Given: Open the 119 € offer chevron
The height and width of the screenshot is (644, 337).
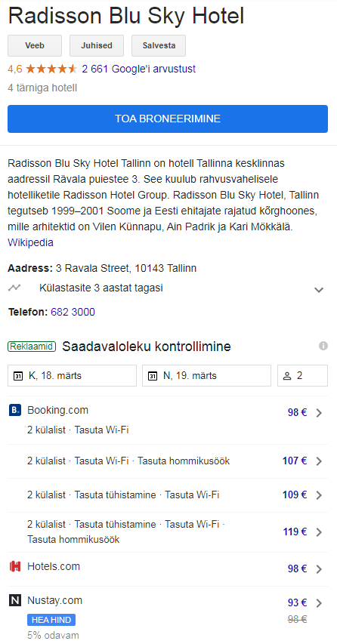Looking at the screenshot, I should (x=319, y=532).
